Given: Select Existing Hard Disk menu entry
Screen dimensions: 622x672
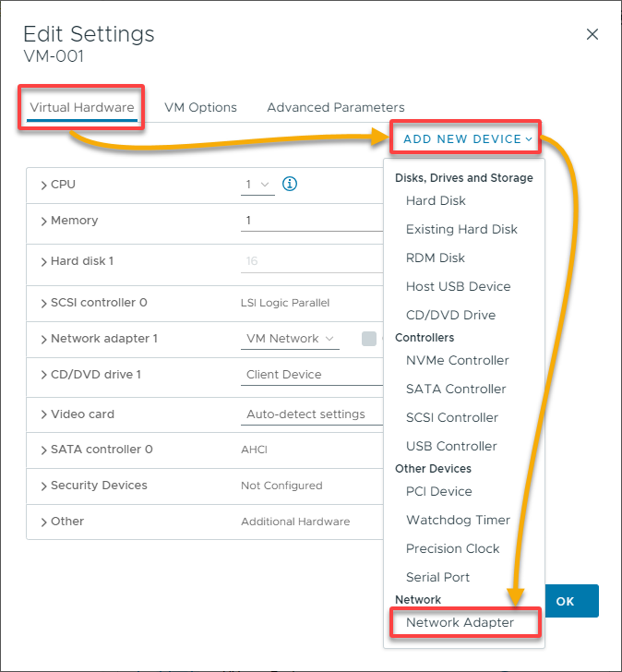Looking at the screenshot, I should tap(461, 229).
